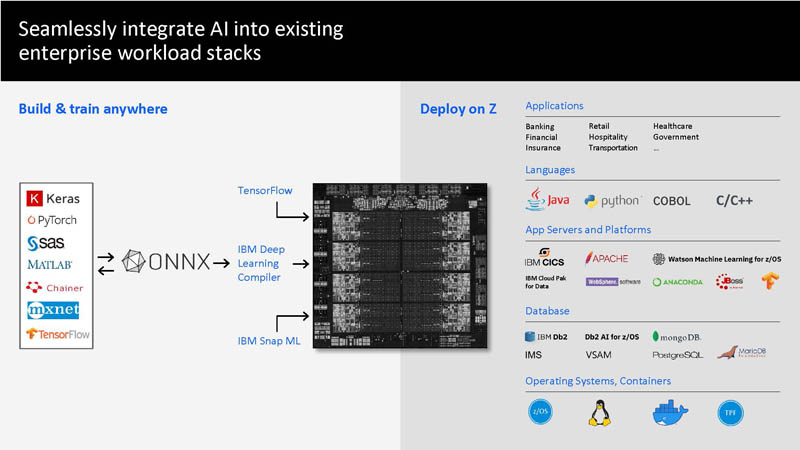
Task: Click the Financial text
Action: tap(541, 137)
